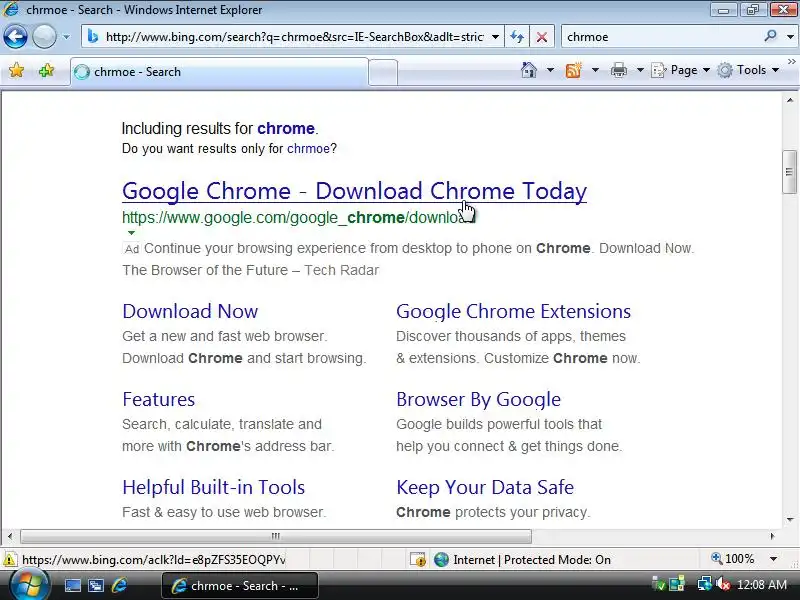Screen dimensions: 800x600
Task: Go back with the Back arrow button
Action: [x=15, y=37]
